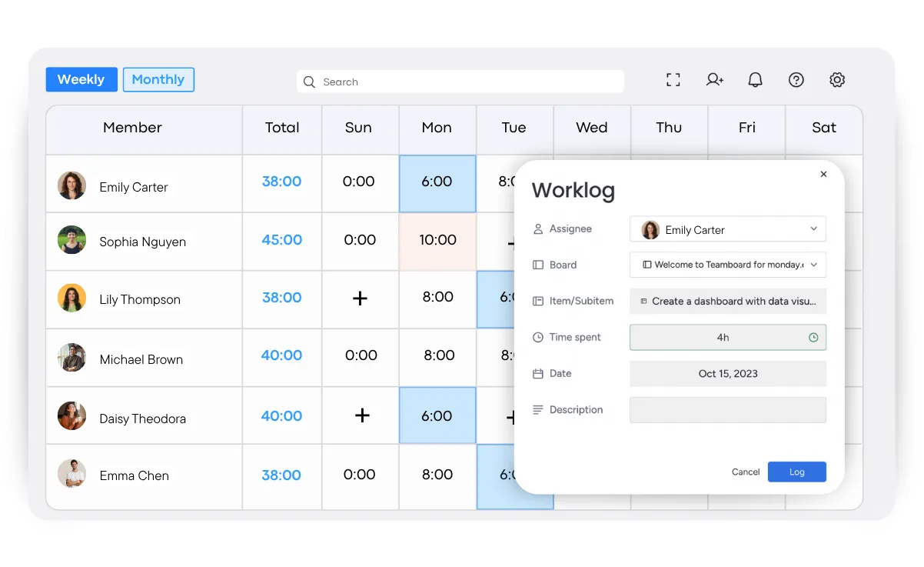Add Sunday time for Lily Thompson
The width and height of the screenshot is (924, 567).
coord(360,299)
